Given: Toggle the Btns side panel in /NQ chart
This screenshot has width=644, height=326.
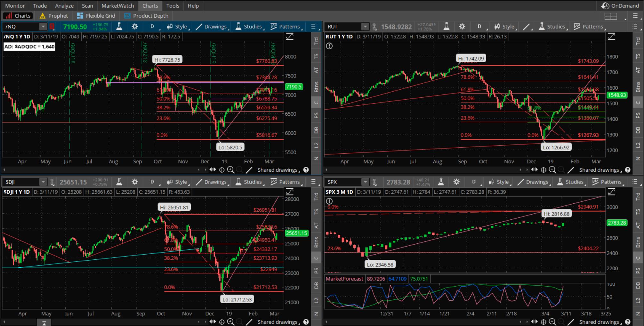Looking at the screenshot, I should tap(316, 87).
